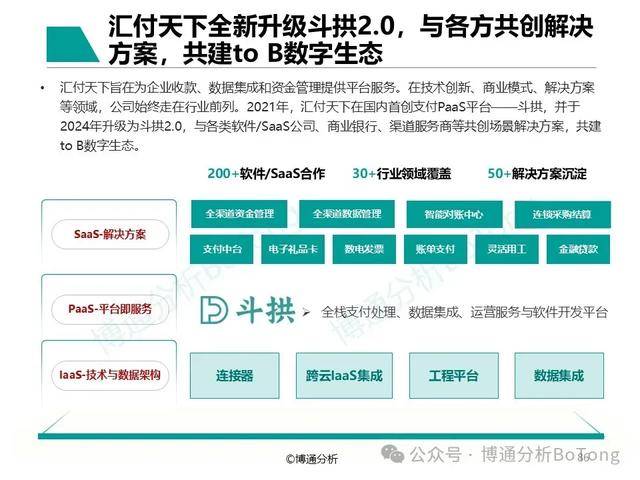This screenshot has height=480, width=640.
Task: Click the 连锁采购结算 box
Action: [562, 214]
